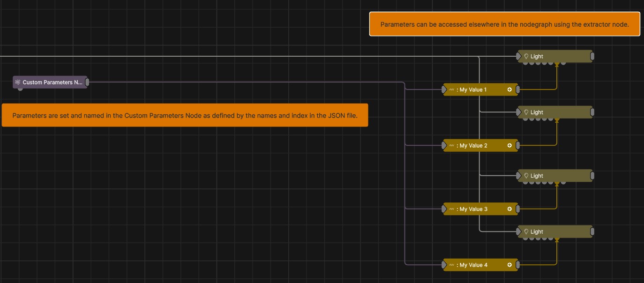Image resolution: width=644 pixels, height=283 pixels.
Task: Click the wave icon on My Value 3 node
Action: click(x=452, y=209)
